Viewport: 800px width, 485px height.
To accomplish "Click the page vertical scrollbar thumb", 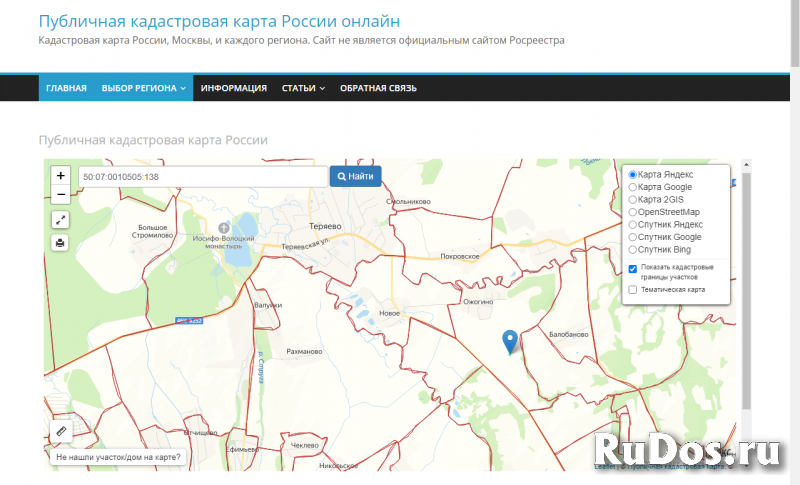I will [x=795, y=33].
